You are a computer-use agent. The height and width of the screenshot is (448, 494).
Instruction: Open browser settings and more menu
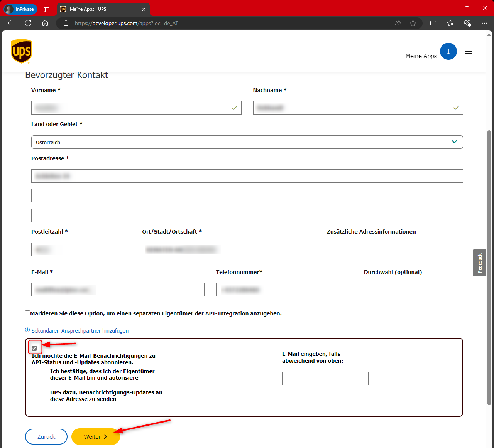(484, 23)
